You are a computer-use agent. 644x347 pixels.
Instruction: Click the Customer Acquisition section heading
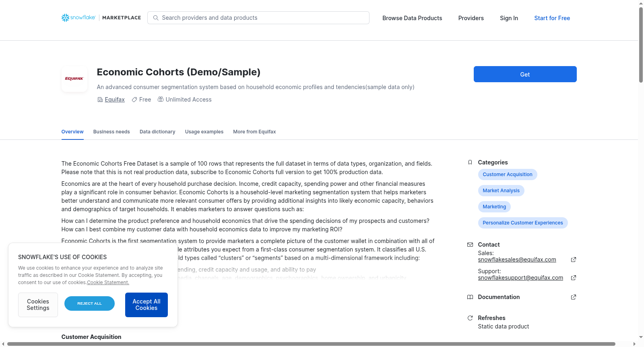[x=91, y=337]
